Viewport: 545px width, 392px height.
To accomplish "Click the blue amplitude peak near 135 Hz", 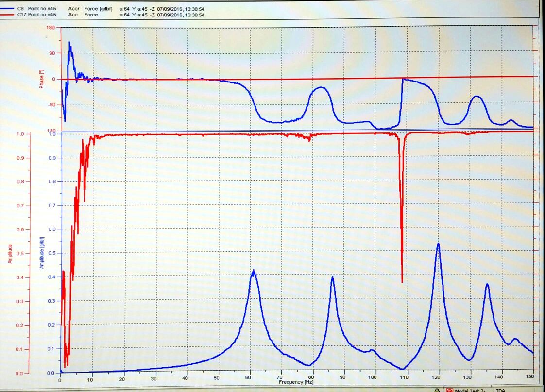I will pyautogui.click(x=487, y=285).
